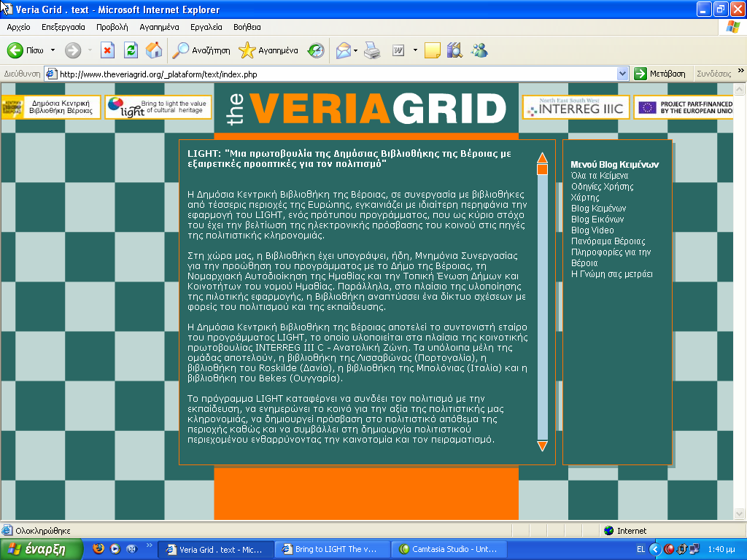Image resolution: width=747 pixels, height=560 pixels.
Task: Click the light cultural heritage logo banner
Action: (x=158, y=107)
